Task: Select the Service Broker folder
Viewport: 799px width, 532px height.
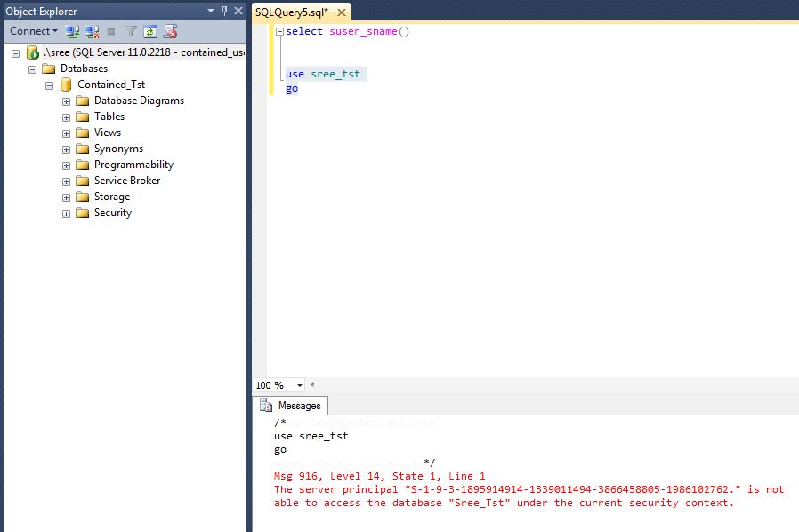Action: (127, 181)
